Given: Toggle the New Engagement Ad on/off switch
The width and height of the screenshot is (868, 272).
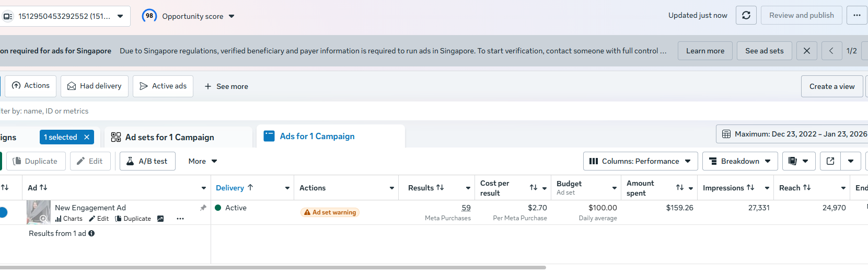Looking at the screenshot, I should [3, 212].
